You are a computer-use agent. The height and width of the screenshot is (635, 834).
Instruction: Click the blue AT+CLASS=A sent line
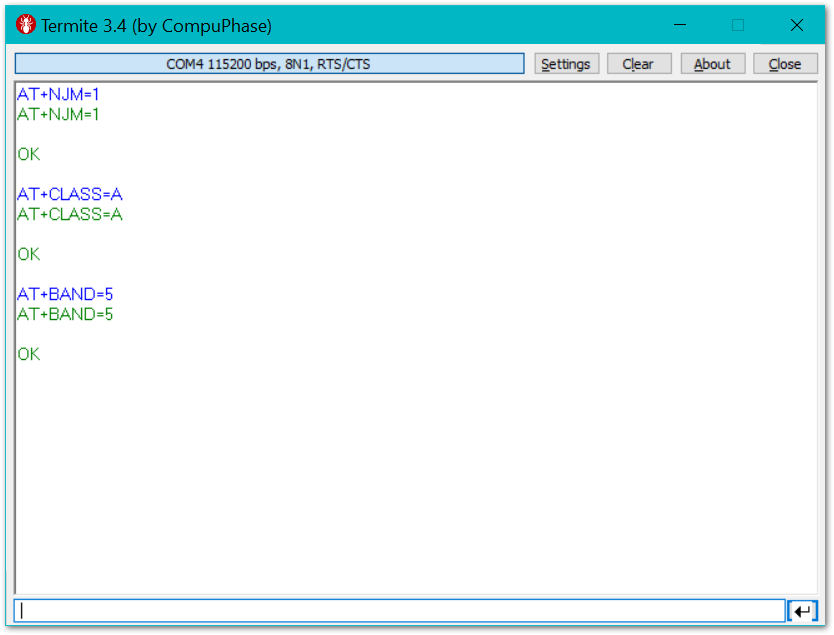69,194
